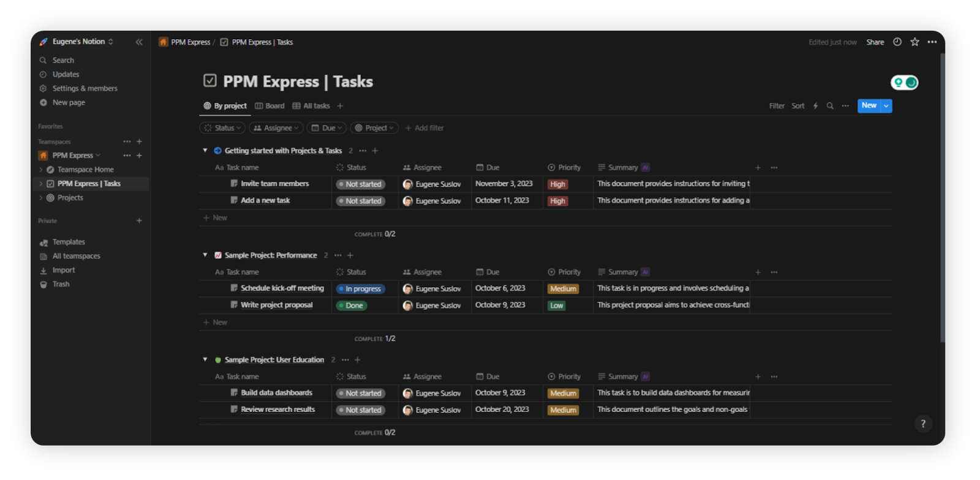Viewport: 980px width, 480px height.
Task: Collapse Sample Project: Performance group
Action: tap(205, 255)
